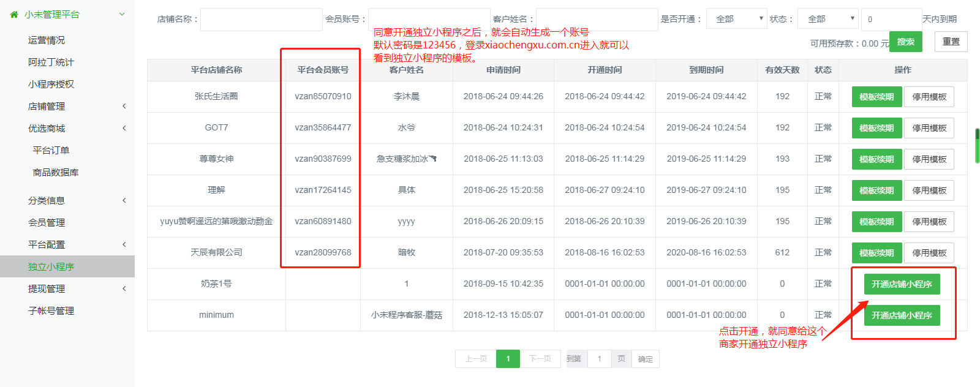This screenshot has width=980, height=387.
Task: Collapse the 小未管理平台 sidebar header chevron
Action: pyautogui.click(x=122, y=14)
